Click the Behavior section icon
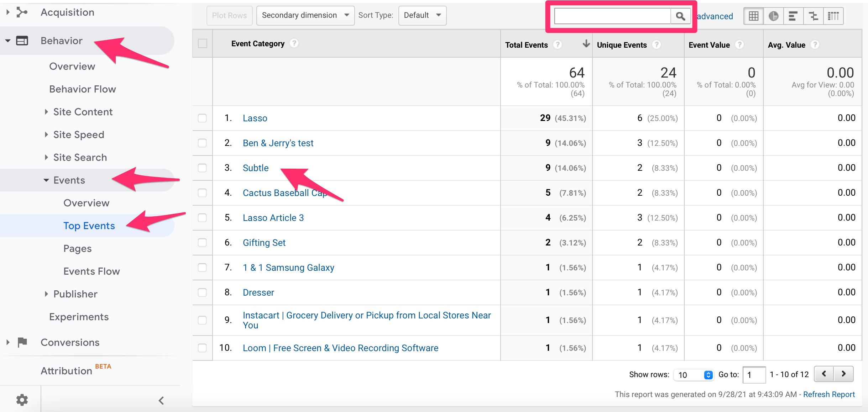 point(22,41)
